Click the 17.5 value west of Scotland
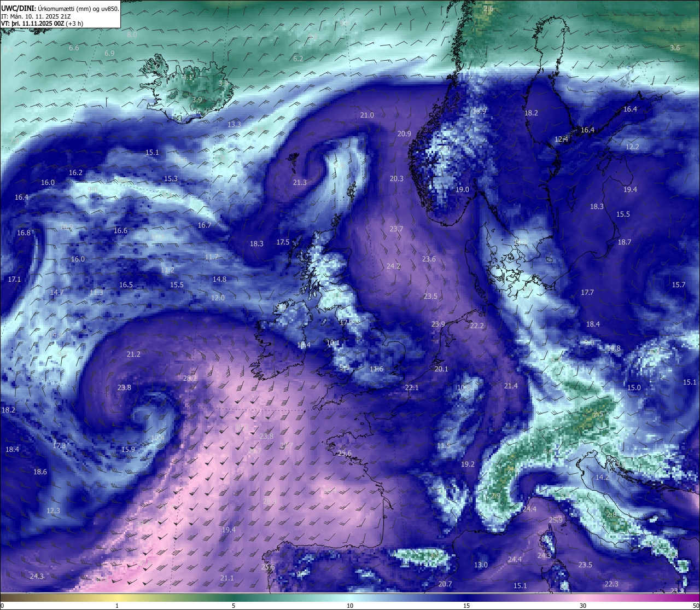The height and width of the screenshot is (610, 700). 283,242
